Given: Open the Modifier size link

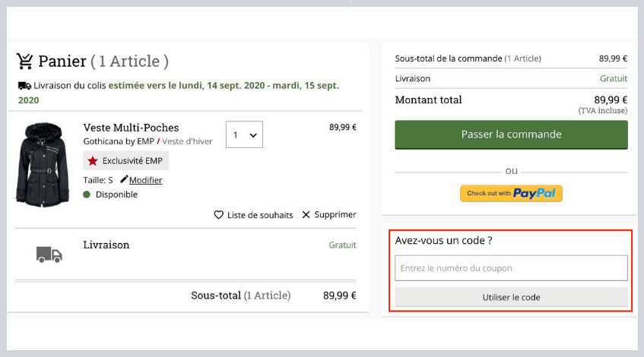Looking at the screenshot, I should (x=146, y=180).
